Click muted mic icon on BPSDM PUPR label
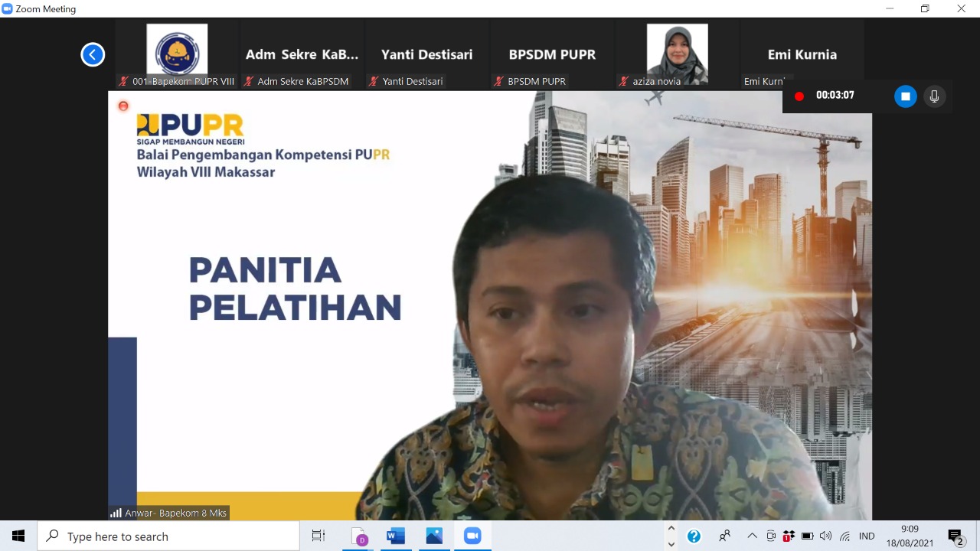The image size is (980, 551). click(499, 81)
